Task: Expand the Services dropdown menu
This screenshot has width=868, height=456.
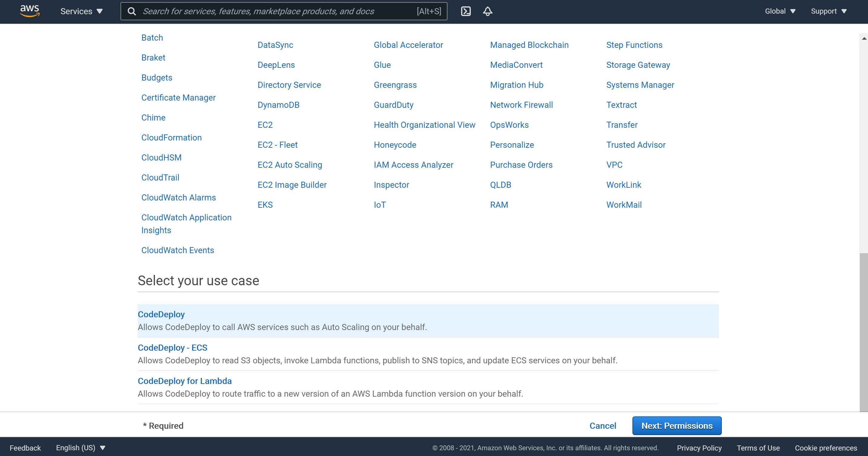Action: pyautogui.click(x=81, y=11)
